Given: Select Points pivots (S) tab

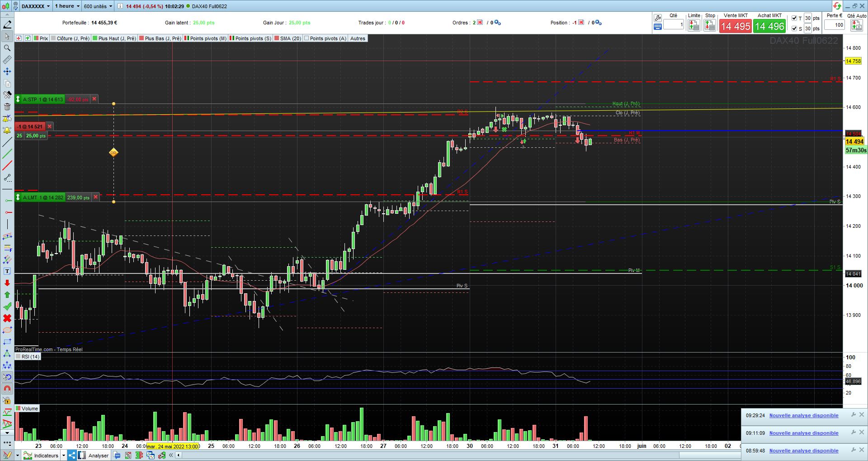Looking at the screenshot, I should (250, 38).
